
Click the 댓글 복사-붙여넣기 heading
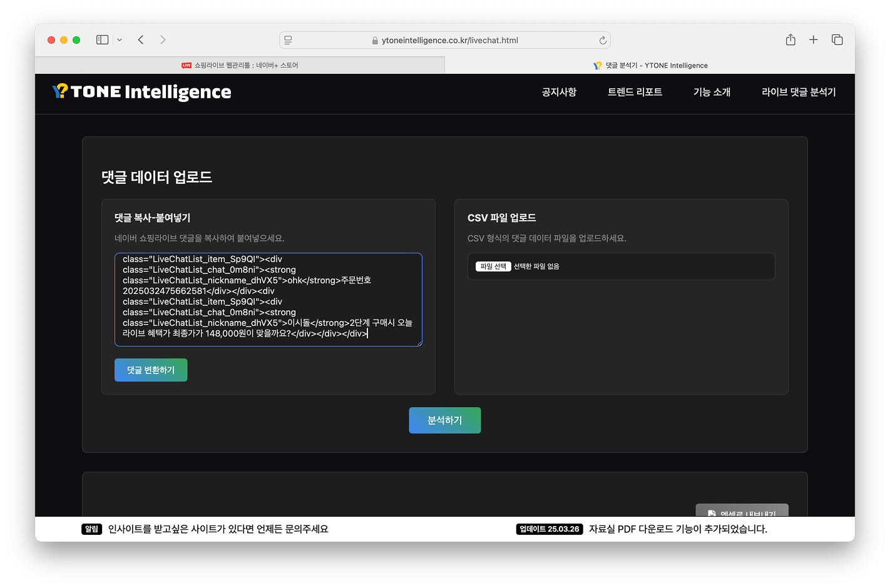[x=153, y=218]
